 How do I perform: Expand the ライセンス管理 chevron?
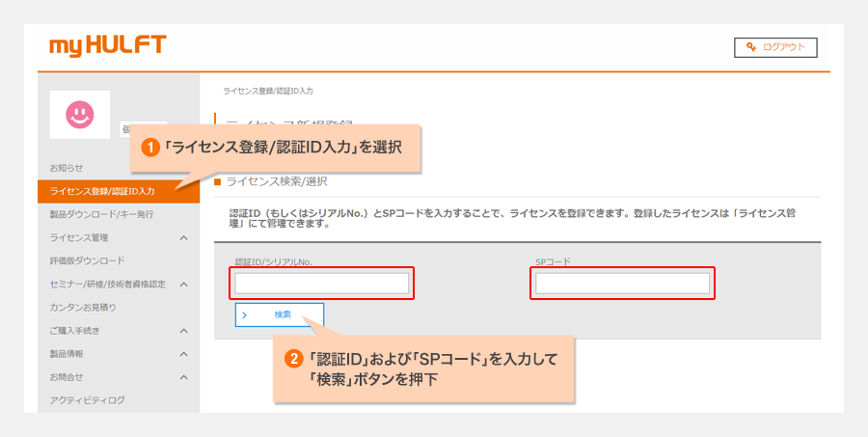183,237
